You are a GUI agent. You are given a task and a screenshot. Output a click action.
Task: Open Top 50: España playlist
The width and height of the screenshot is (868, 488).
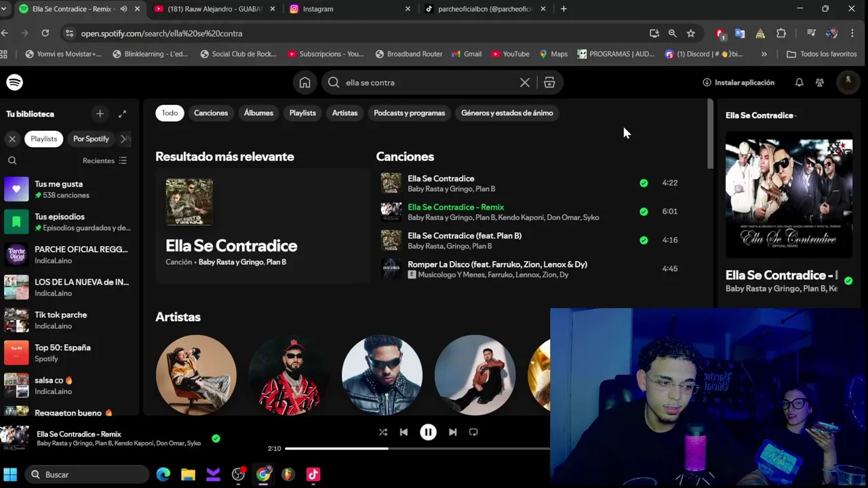click(x=68, y=352)
